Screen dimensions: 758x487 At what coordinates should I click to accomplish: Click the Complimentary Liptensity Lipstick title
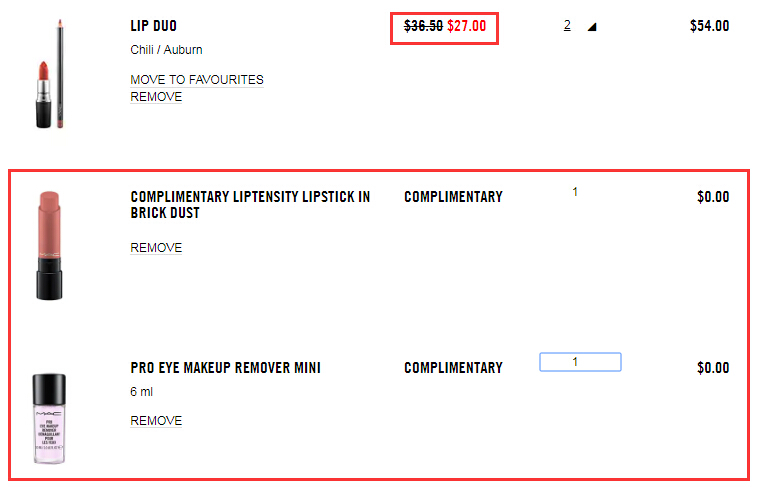pyautogui.click(x=250, y=205)
